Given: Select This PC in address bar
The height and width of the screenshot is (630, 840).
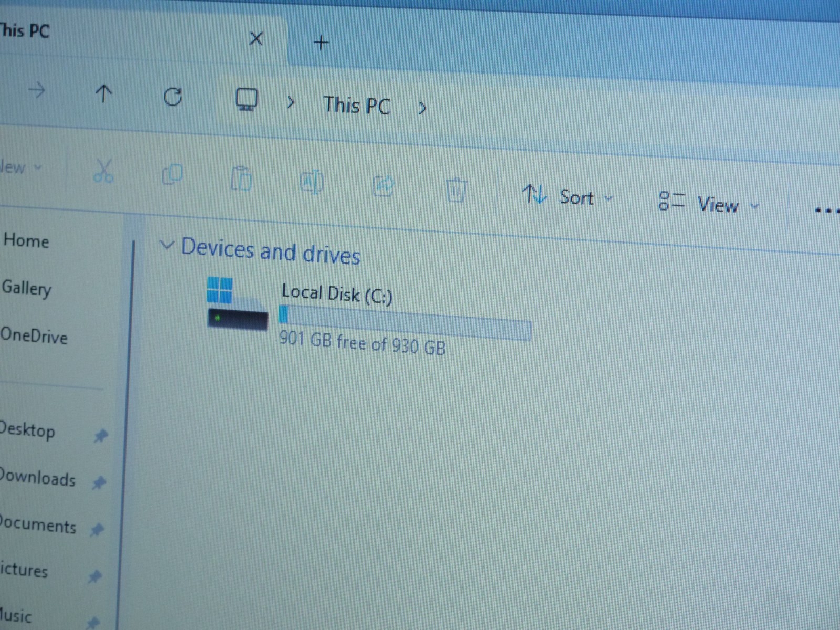Looking at the screenshot, I should coord(357,105).
